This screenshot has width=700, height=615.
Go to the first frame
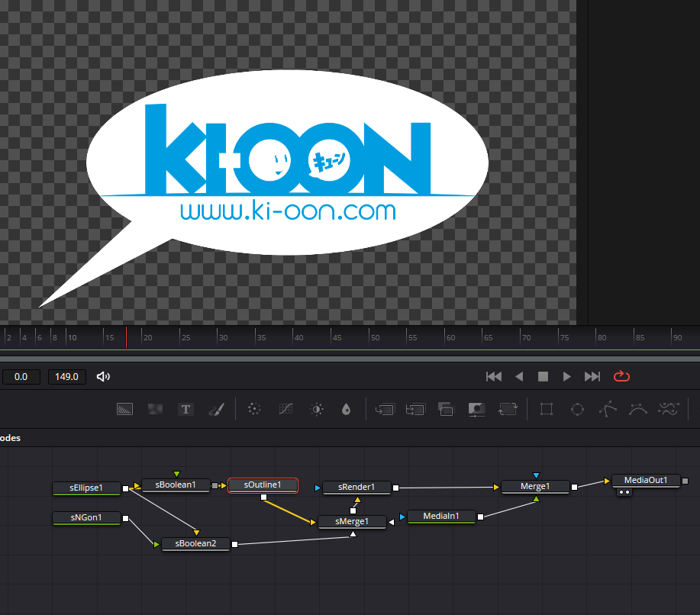(x=494, y=377)
